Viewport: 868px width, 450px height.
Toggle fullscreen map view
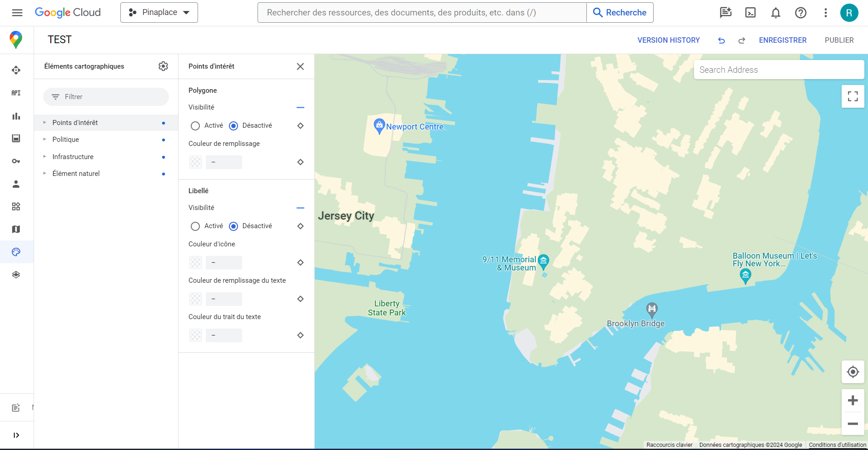(853, 96)
